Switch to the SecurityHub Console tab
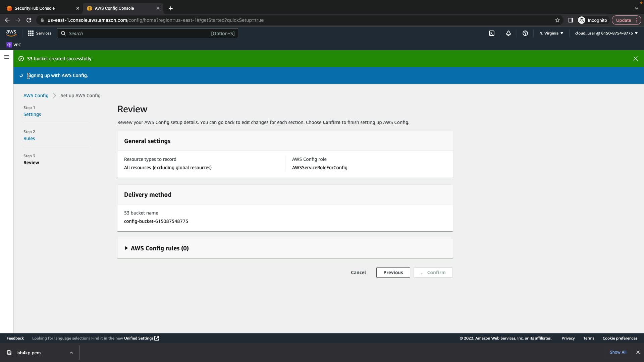Screen dimensions: 644x362 coord(35,8)
